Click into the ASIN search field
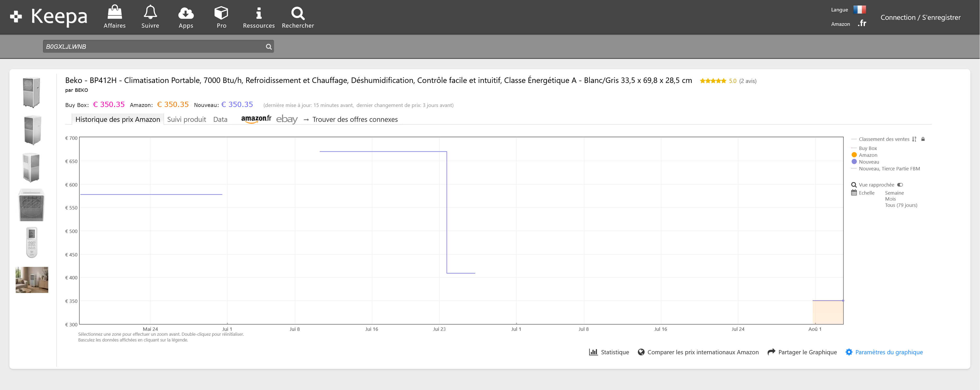The image size is (980, 390). point(153,46)
